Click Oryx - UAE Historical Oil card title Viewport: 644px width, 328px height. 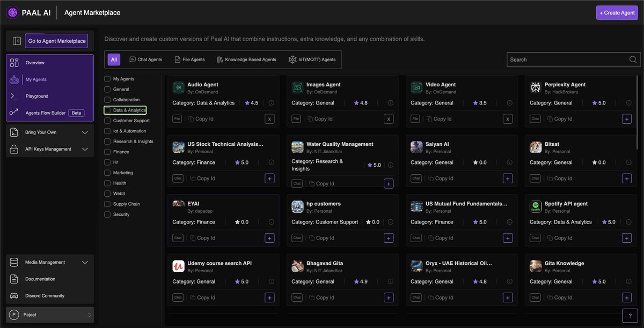pos(458,263)
